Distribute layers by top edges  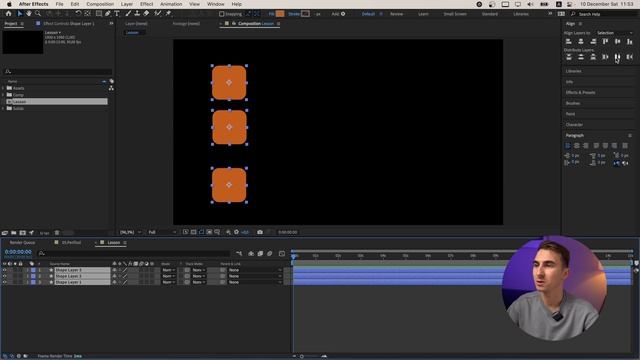pos(569,57)
